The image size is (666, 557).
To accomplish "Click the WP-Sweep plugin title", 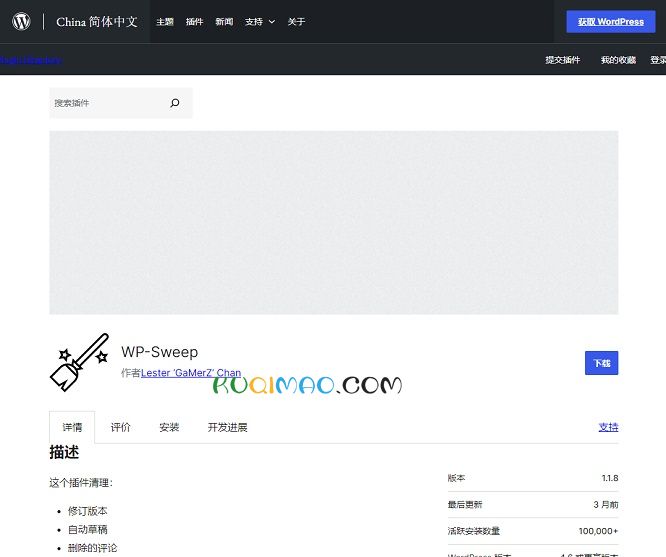I will click(x=160, y=352).
